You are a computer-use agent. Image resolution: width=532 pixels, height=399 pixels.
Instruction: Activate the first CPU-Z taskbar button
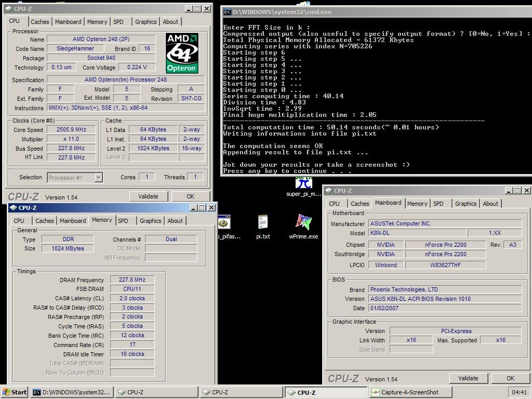pyautogui.click(x=156, y=392)
